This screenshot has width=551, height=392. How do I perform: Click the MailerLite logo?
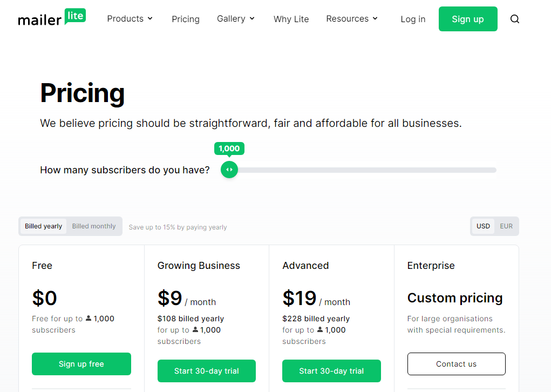pyautogui.click(x=52, y=18)
